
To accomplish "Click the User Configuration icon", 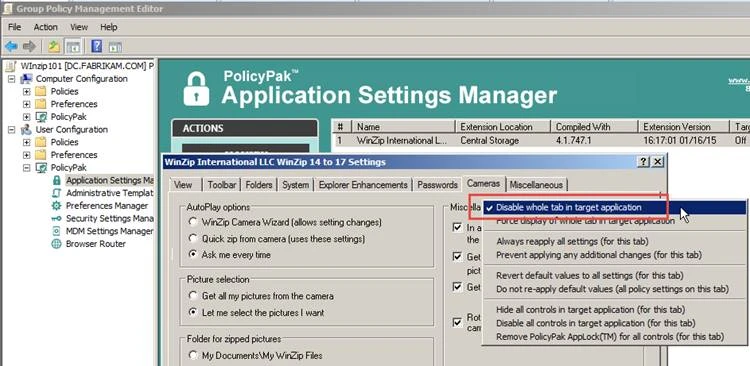I will click(x=26, y=130).
